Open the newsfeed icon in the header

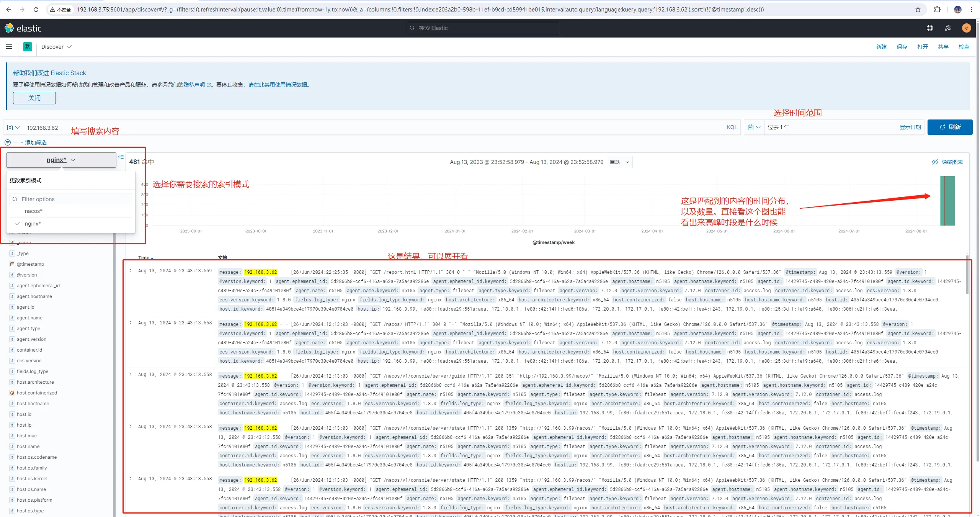pos(948,28)
